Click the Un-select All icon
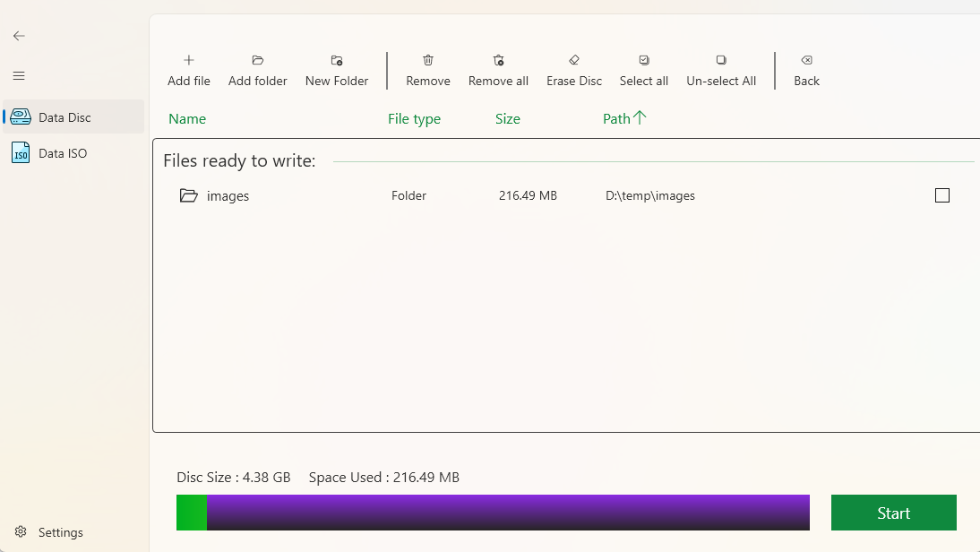The height and width of the screenshot is (552, 980). 721,61
